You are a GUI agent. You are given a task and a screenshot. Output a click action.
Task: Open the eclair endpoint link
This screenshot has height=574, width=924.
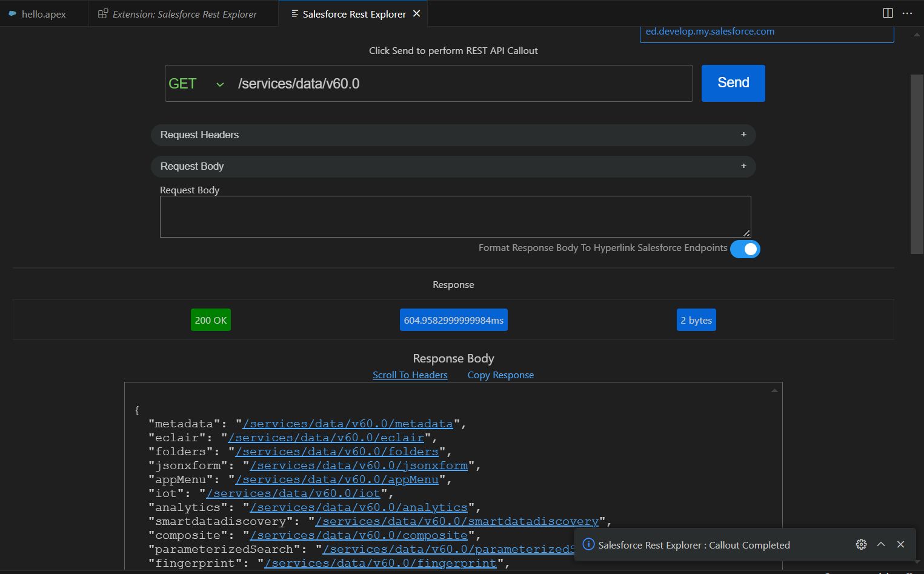(x=326, y=438)
